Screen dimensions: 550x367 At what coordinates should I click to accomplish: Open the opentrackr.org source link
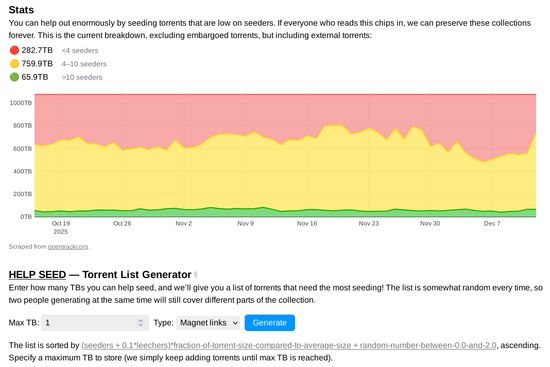click(68, 247)
